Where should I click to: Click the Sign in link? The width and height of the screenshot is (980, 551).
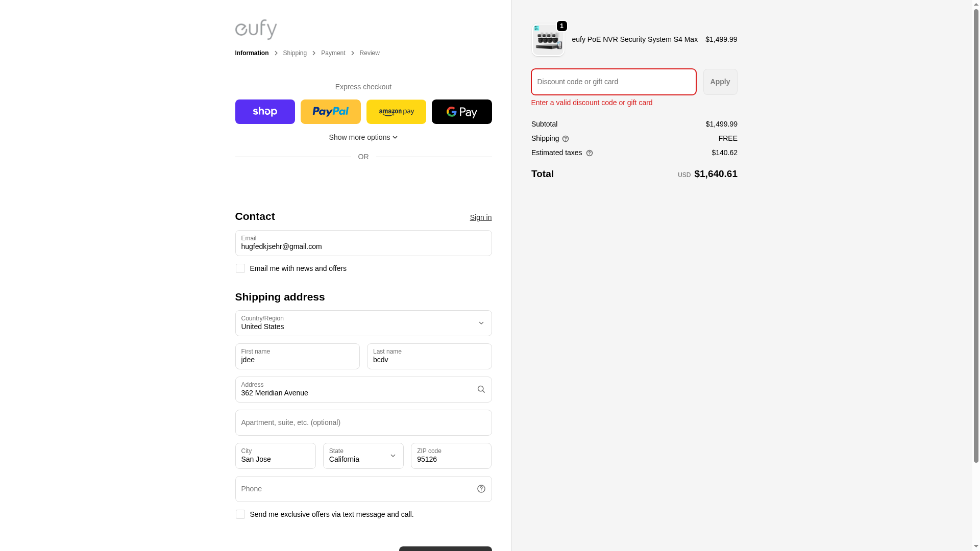tap(480, 217)
